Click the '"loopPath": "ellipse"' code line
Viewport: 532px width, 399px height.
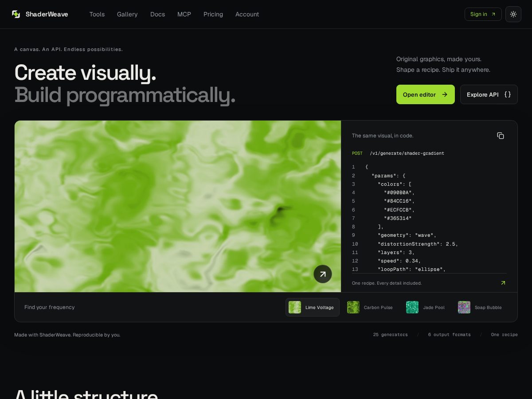[412, 269]
